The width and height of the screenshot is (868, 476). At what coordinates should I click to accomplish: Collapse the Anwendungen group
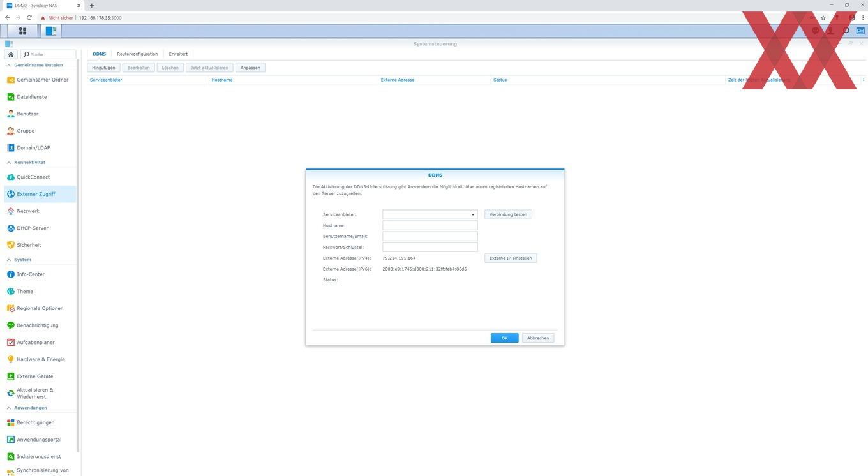pyautogui.click(x=9, y=408)
